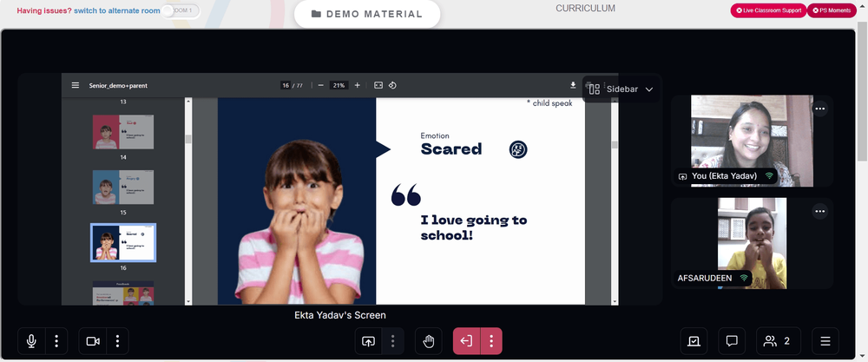Switch to the Curriculum tab
This screenshot has height=362, width=868.
tap(585, 9)
